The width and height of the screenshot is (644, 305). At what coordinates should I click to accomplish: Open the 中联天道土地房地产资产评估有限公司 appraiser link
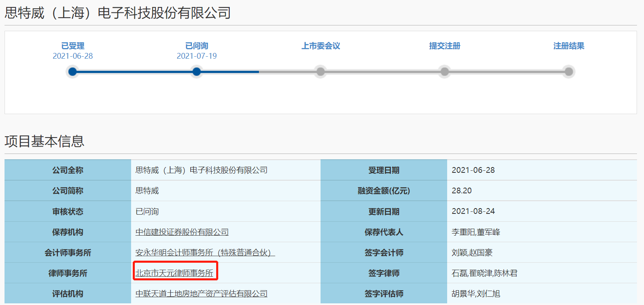[x=201, y=294]
